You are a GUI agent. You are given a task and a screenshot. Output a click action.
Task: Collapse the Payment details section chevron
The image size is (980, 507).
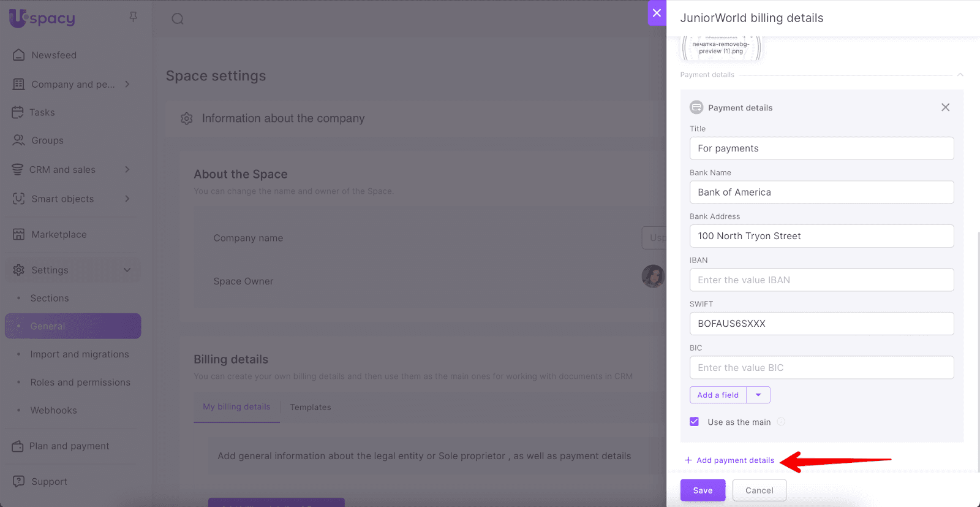tap(960, 75)
